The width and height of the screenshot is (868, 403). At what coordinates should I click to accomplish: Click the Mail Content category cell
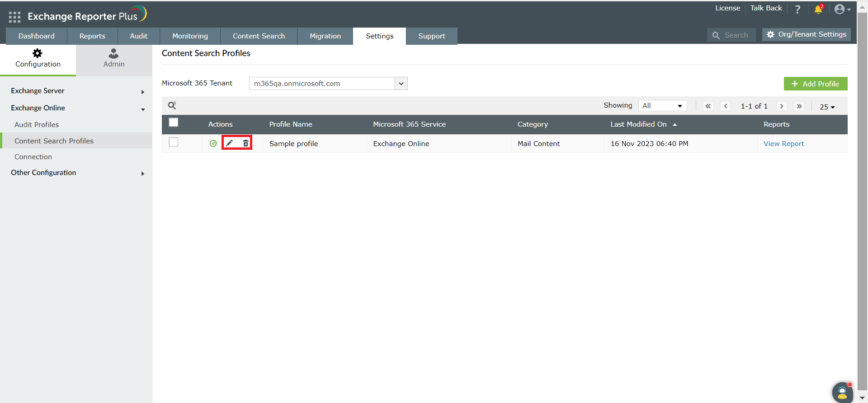point(539,144)
